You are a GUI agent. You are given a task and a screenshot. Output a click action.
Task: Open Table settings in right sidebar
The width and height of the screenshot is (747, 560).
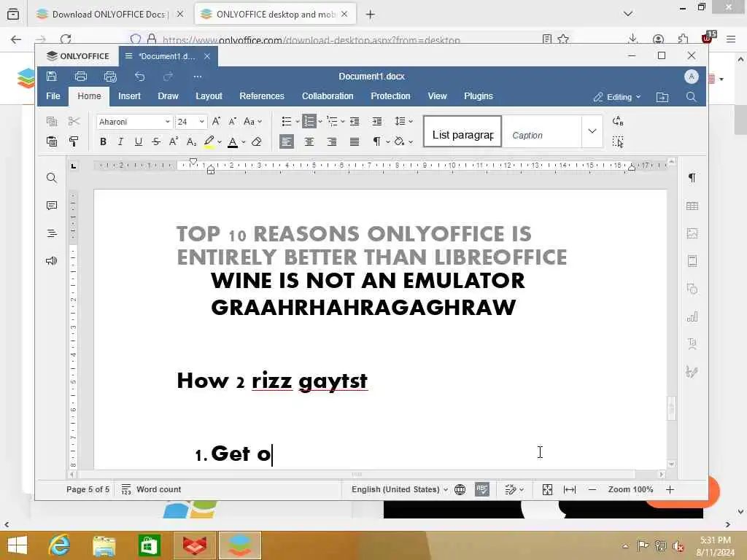point(692,206)
